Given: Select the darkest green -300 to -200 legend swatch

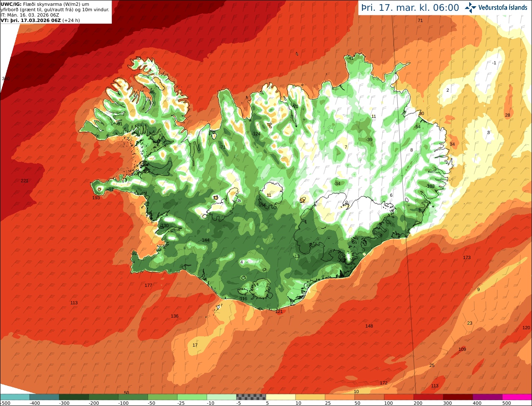Looking at the screenshot, I should [74, 397].
